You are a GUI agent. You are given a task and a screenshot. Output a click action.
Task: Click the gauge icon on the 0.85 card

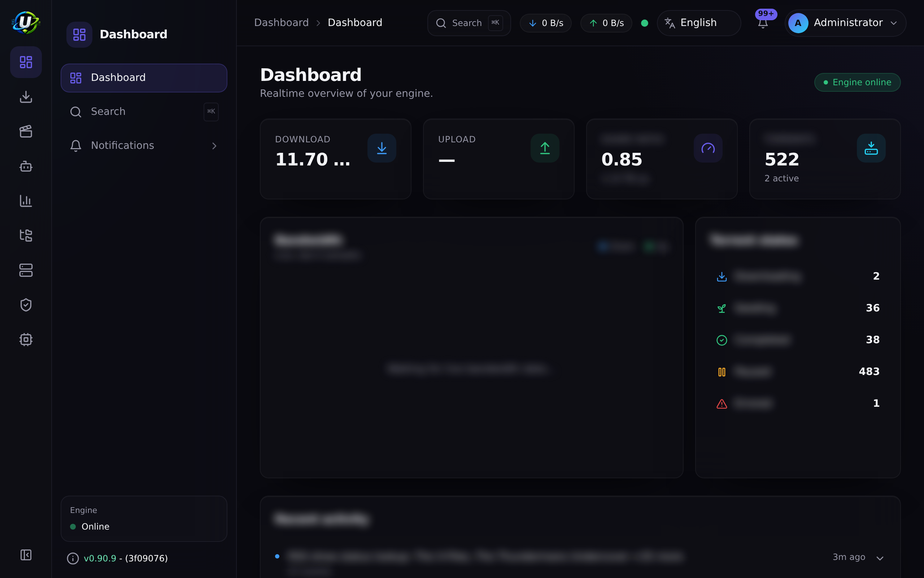point(708,148)
